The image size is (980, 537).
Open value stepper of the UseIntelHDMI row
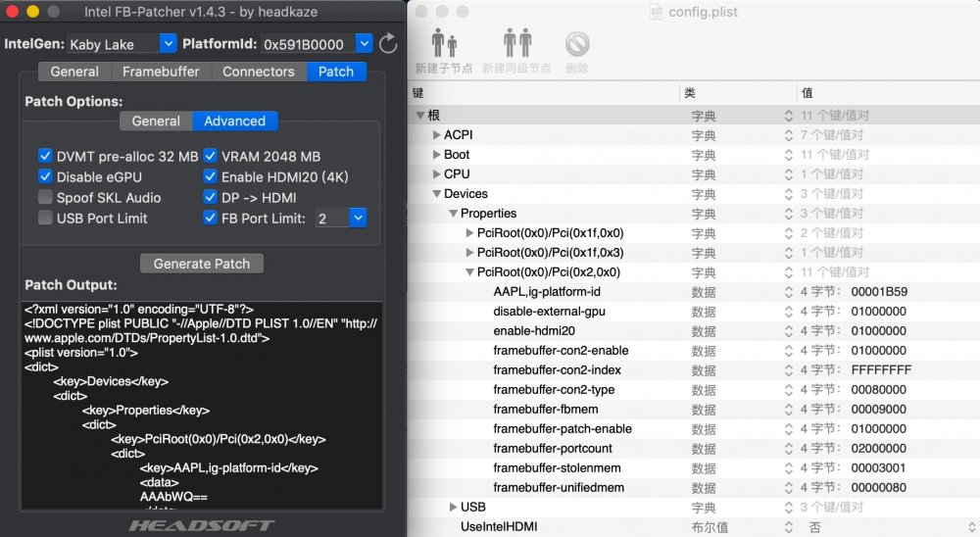(972, 527)
